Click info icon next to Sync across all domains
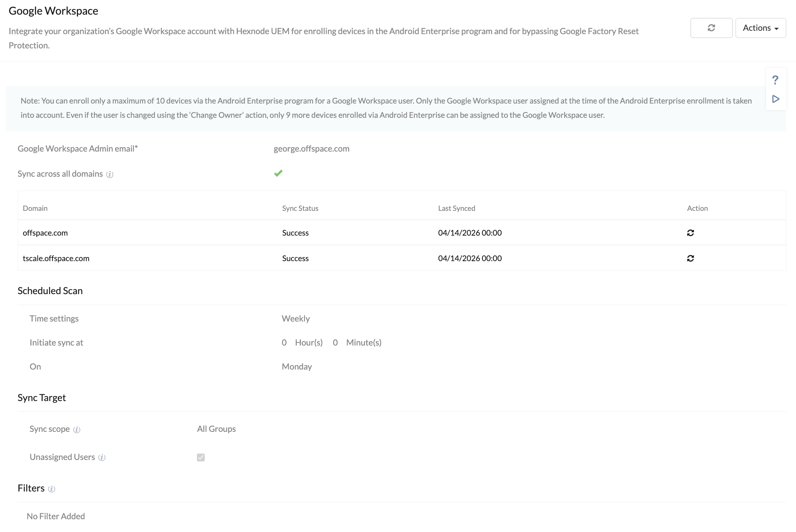Image resolution: width=796 pixels, height=532 pixels. [x=110, y=174]
